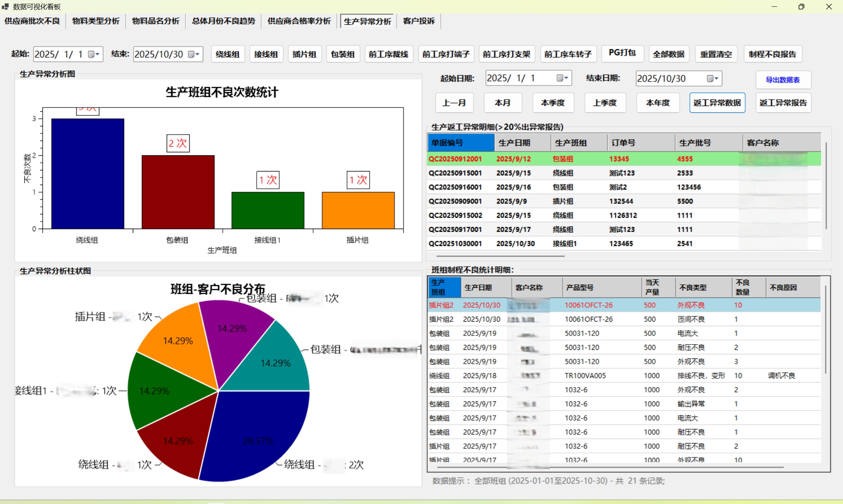The width and height of the screenshot is (843, 504).
Task: Expand the 起始日期 date picker calendar
Action: (562, 78)
